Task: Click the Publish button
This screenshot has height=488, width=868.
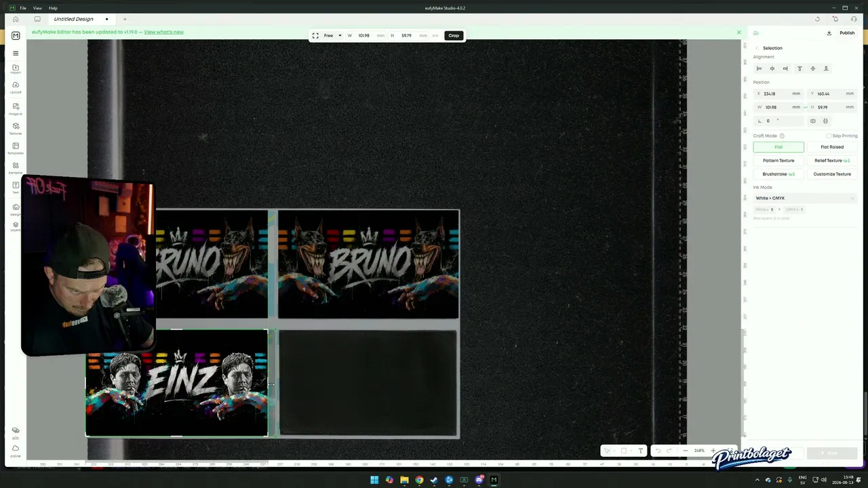Action: (x=847, y=33)
